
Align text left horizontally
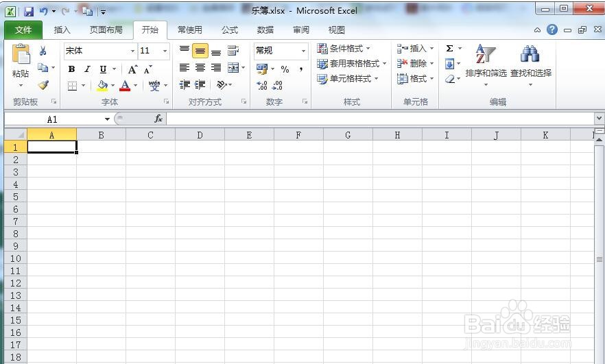click(x=185, y=68)
